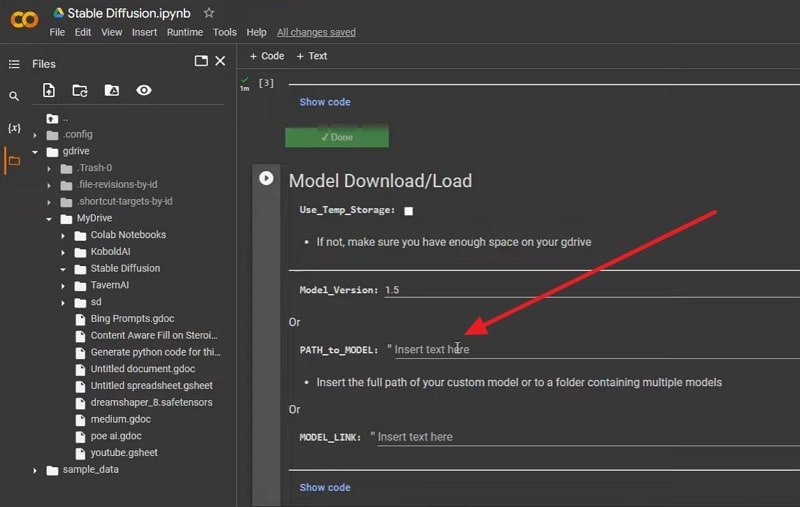The image size is (800, 507).
Task: Collapse the Stable Diffusion folder
Action: point(63,269)
